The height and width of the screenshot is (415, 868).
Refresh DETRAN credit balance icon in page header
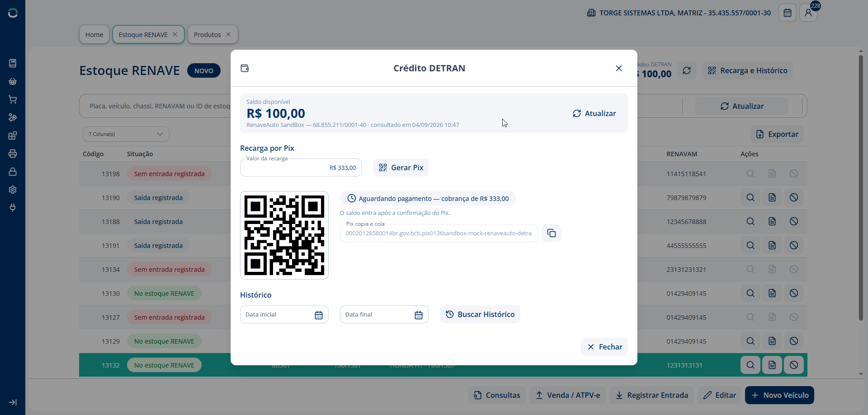[x=687, y=70]
